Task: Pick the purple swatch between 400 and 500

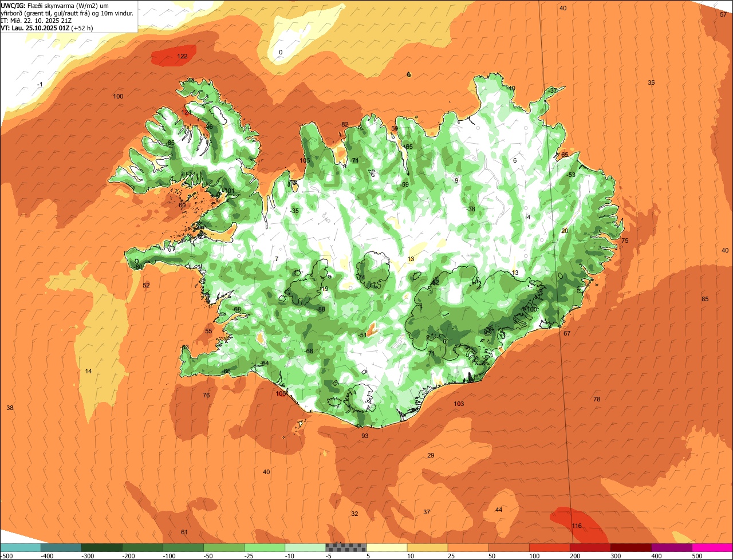Action: [671, 547]
